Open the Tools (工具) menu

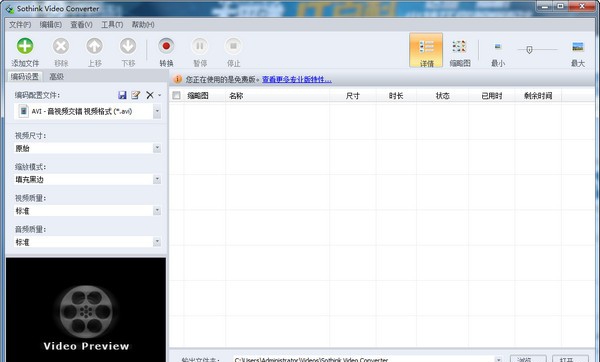(112, 24)
